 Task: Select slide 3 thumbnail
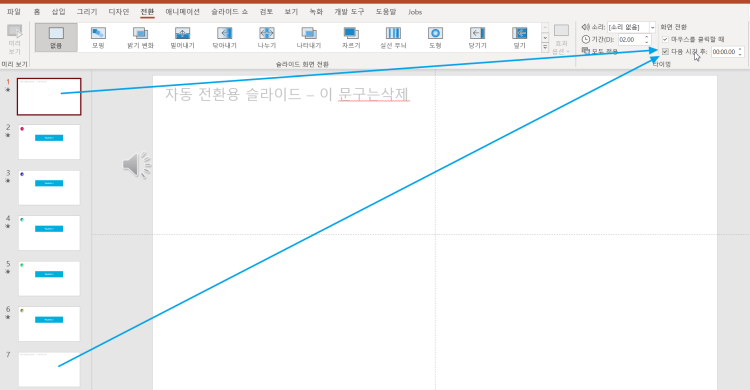tap(49, 188)
